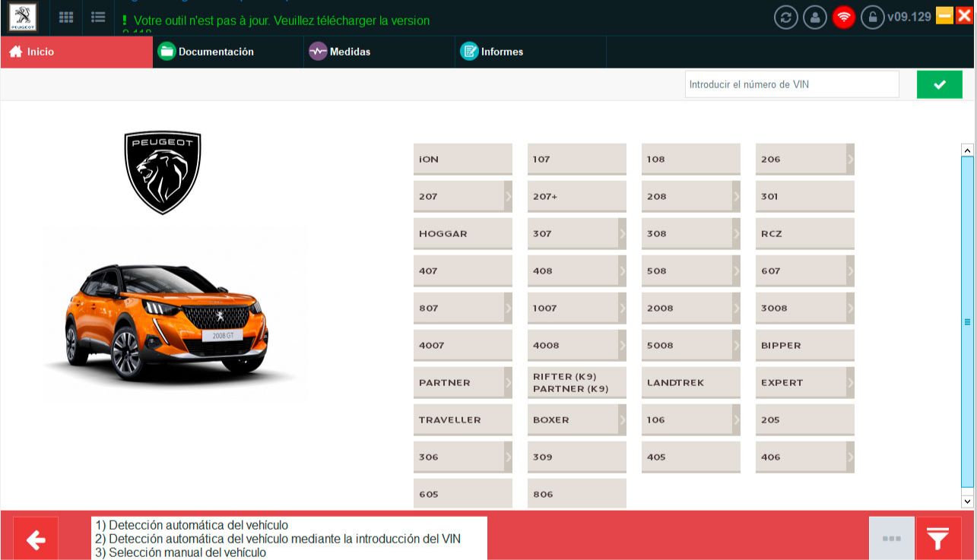977x560 pixels.
Task: Click the red Wi-Fi connection icon
Action: point(844,17)
